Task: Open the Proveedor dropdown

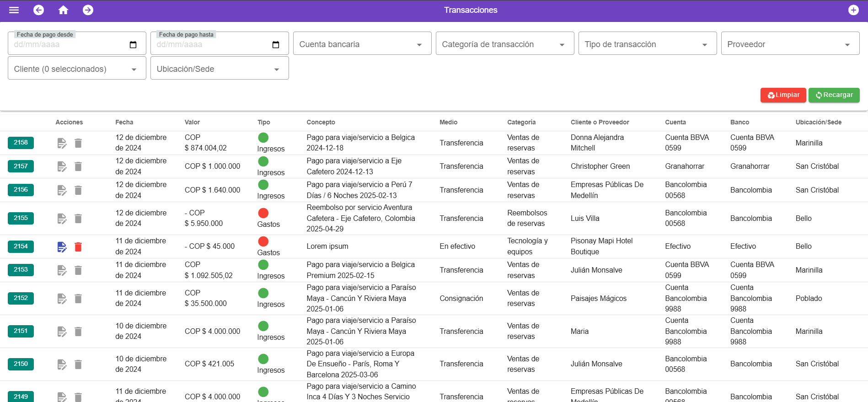Action: click(x=790, y=44)
